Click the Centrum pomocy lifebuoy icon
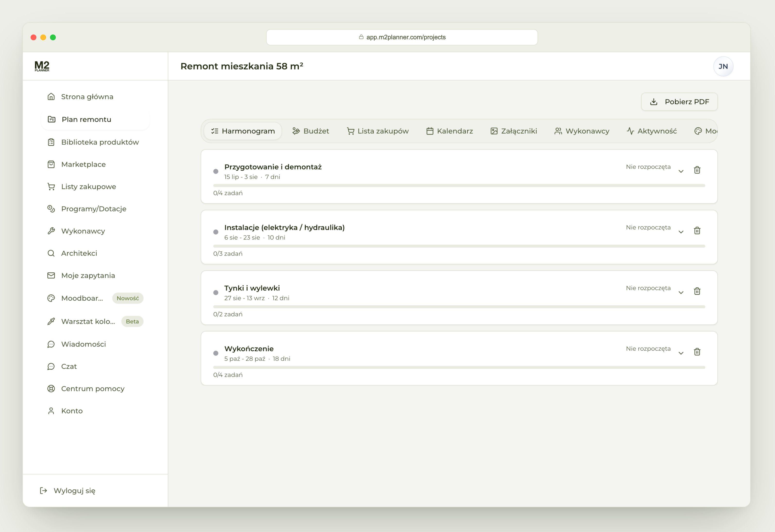The width and height of the screenshot is (775, 532). point(51,389)
